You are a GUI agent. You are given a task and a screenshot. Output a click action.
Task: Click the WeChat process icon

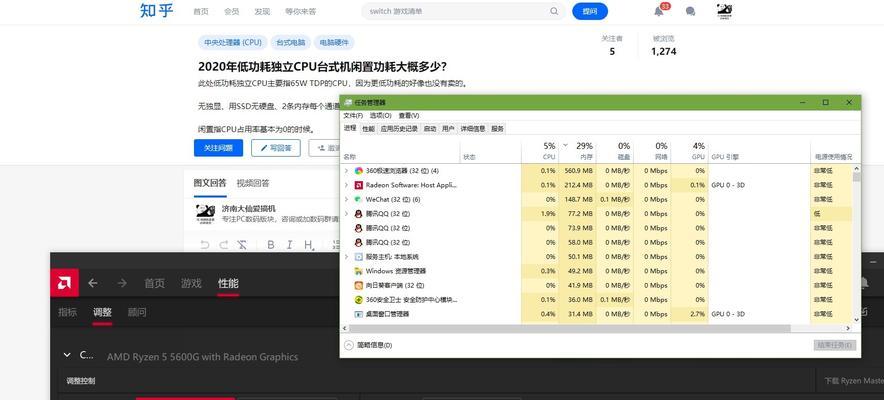(x=359, y=199)
